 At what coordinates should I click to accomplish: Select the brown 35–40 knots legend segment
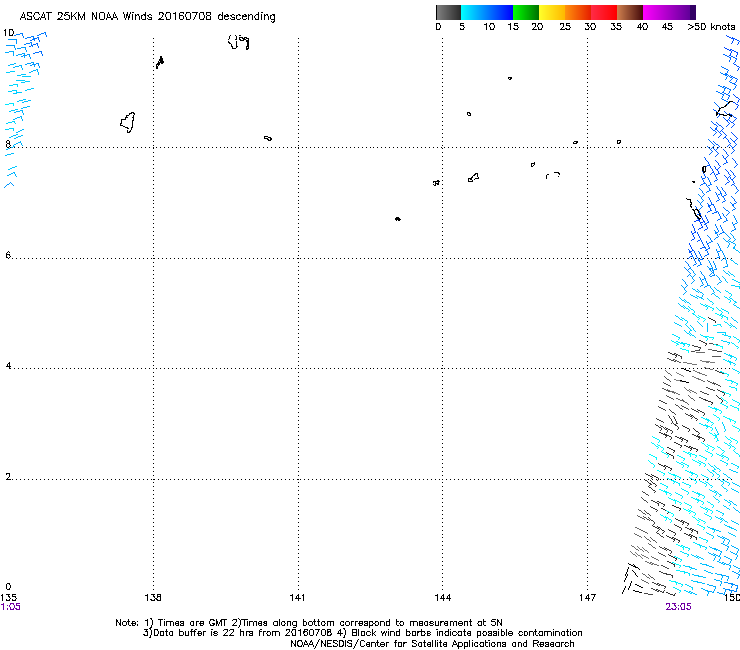(x=630, y=12)
